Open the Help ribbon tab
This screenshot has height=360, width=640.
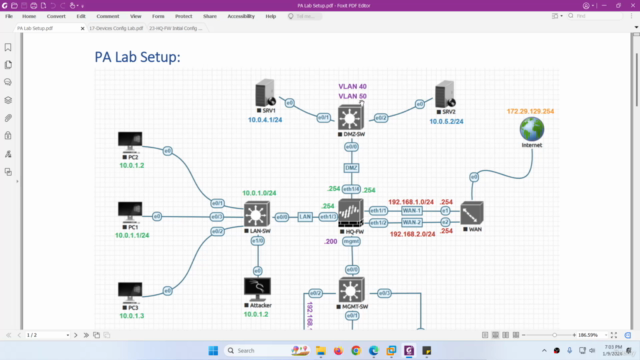click(x=271, y=16)
